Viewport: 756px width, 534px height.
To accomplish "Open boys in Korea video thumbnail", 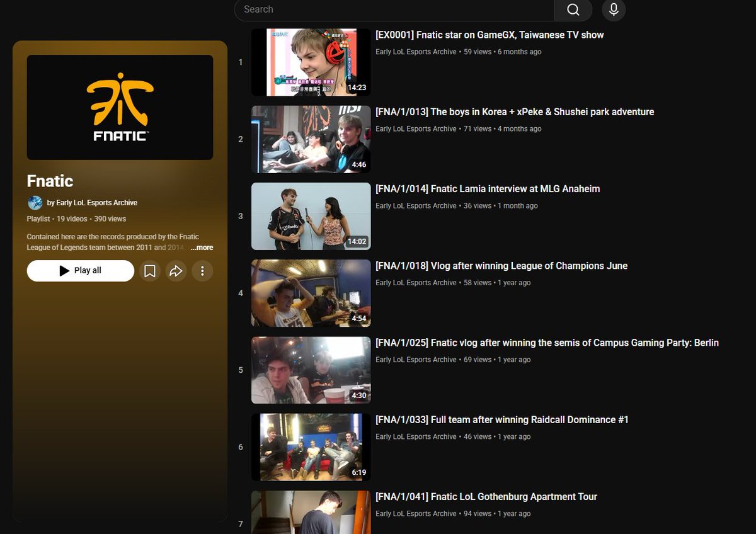I will coord(311,139).
